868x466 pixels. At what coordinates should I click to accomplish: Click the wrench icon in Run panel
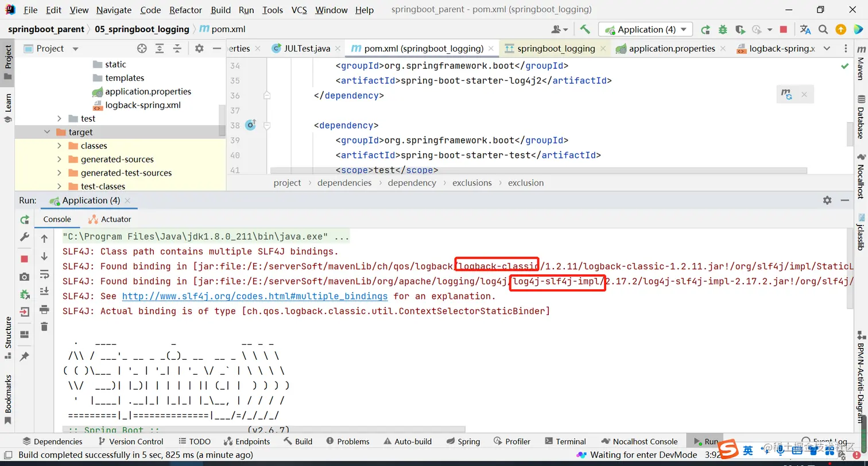pyautogui.click(x=24, y=236)
